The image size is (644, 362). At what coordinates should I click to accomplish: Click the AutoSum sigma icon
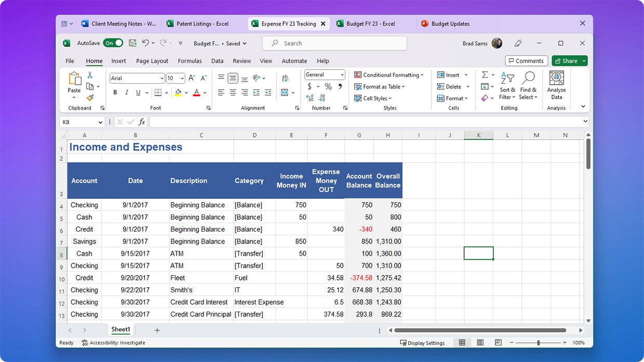pyautogui.click(x=485, y=75)
